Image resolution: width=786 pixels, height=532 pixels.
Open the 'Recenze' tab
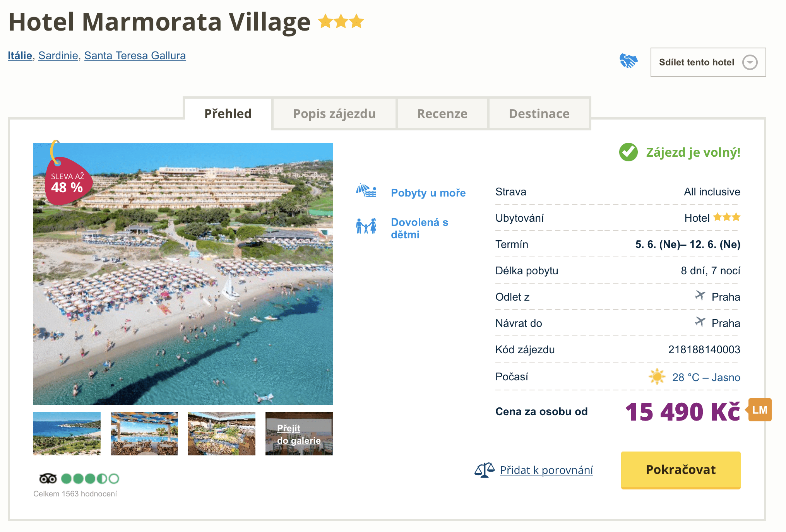[x=442, y=114]
